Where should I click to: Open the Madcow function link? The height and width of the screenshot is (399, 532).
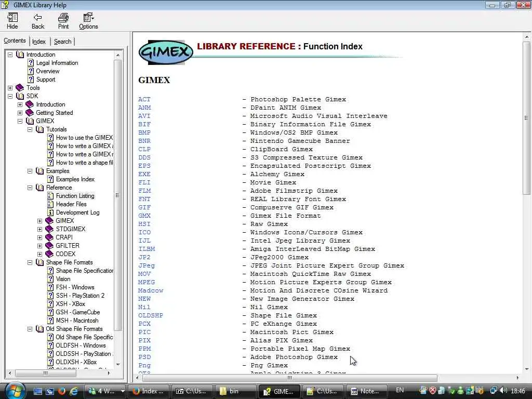pos(151,290)
